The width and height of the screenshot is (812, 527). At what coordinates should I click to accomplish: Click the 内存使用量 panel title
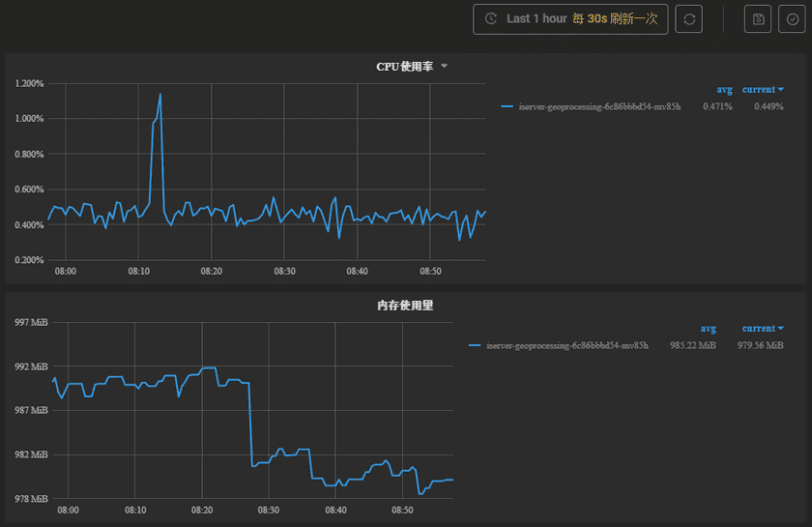(x=404, y=306)
